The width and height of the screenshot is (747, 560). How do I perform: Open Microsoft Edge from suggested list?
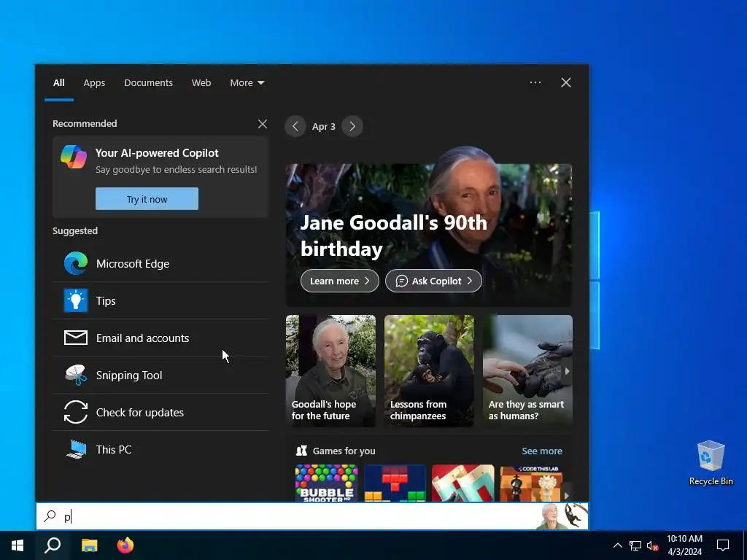(x=160, y=263)
